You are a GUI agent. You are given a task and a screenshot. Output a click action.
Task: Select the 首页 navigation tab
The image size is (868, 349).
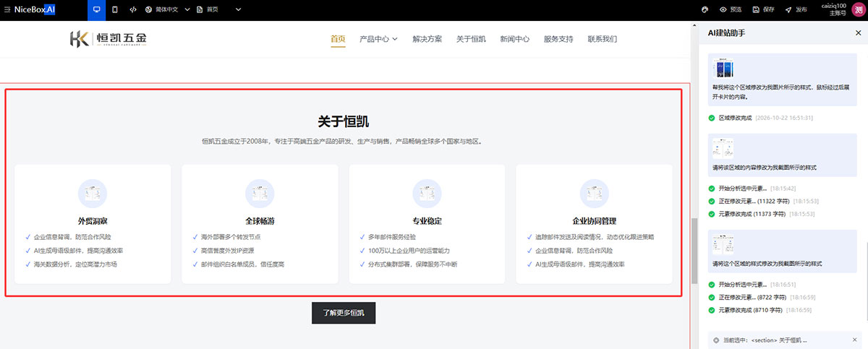(x=338, y=39)
